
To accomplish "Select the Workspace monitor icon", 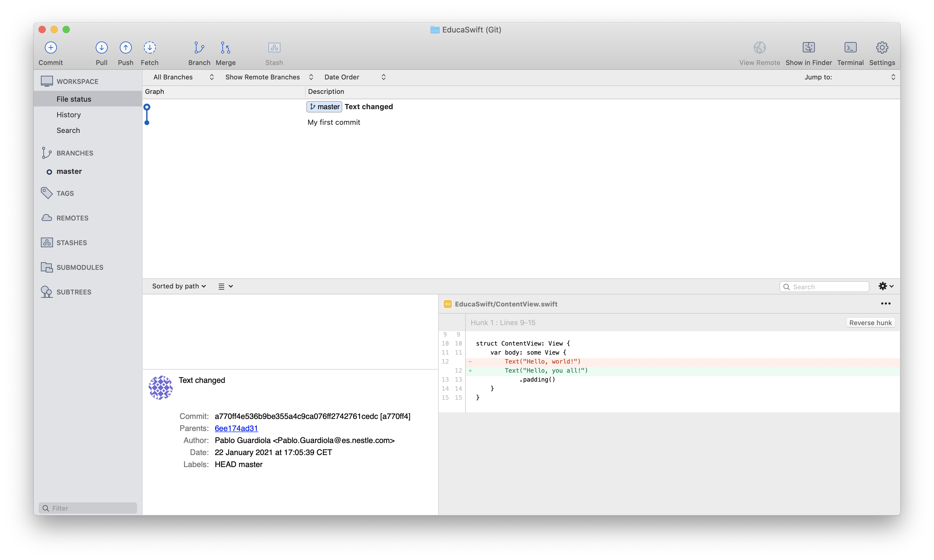I will [x=47, y=81].
